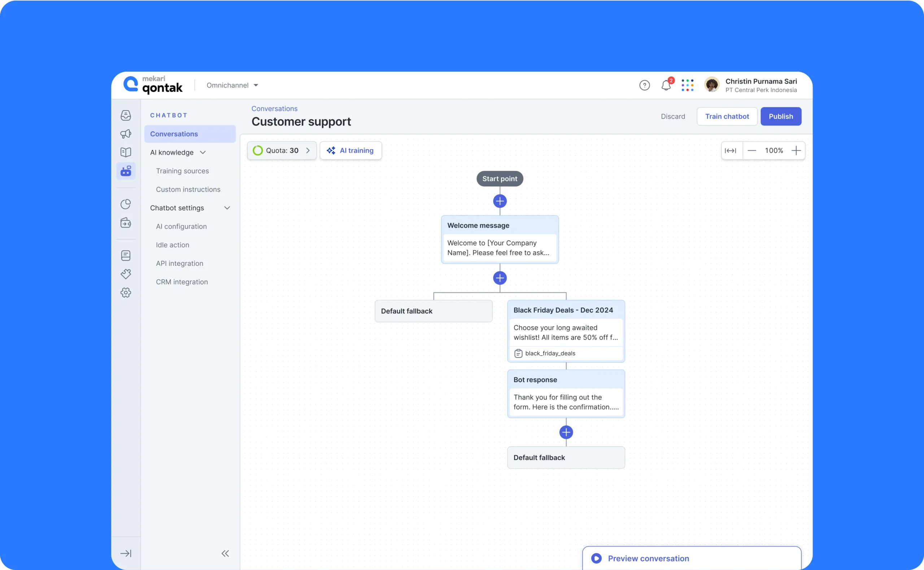Click the pie chart reports icon
The height and width of the screenshot is (570, 924).
tap(126, 204)
